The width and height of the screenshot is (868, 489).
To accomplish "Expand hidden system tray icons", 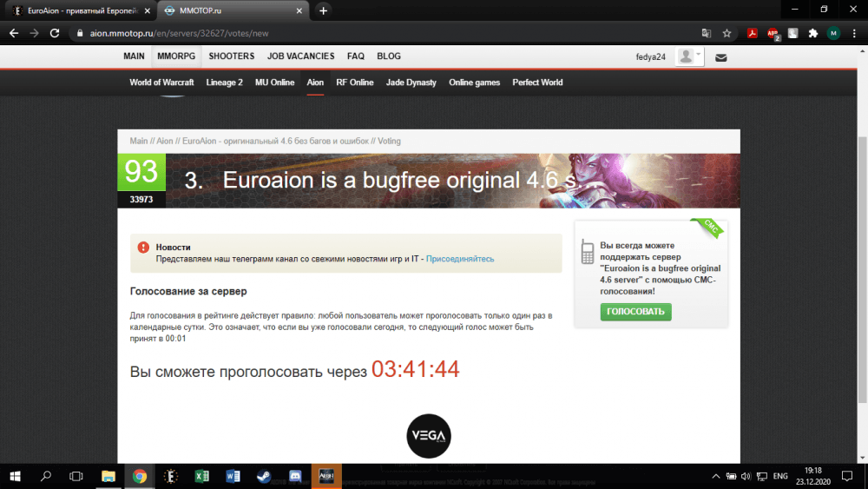I will coord(717,476).
